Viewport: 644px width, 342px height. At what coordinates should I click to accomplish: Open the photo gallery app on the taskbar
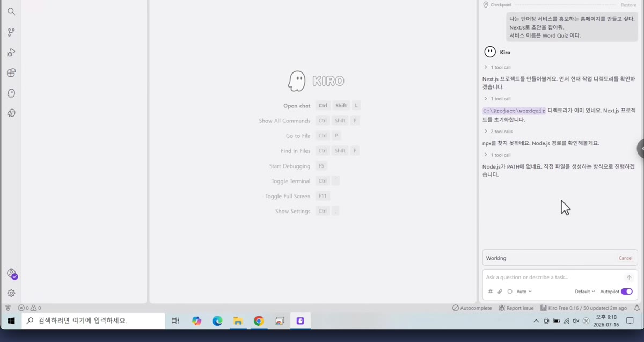coord(280,321)
